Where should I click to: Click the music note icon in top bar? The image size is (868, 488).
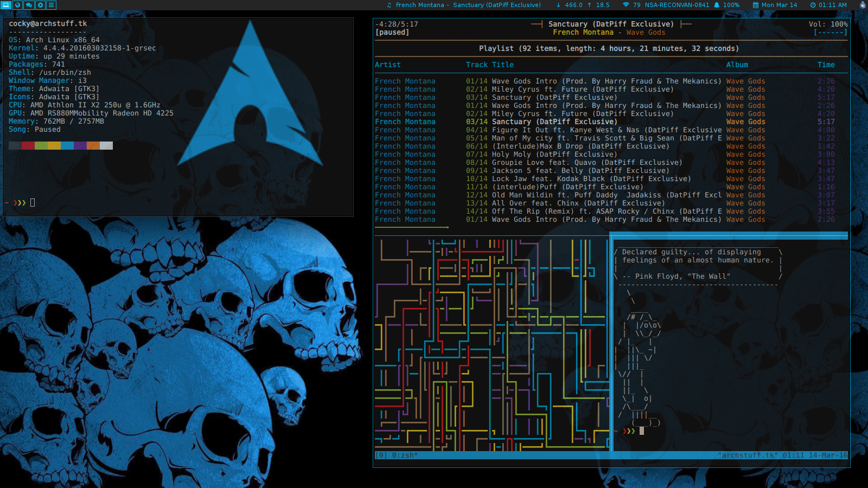coord(388,5)
